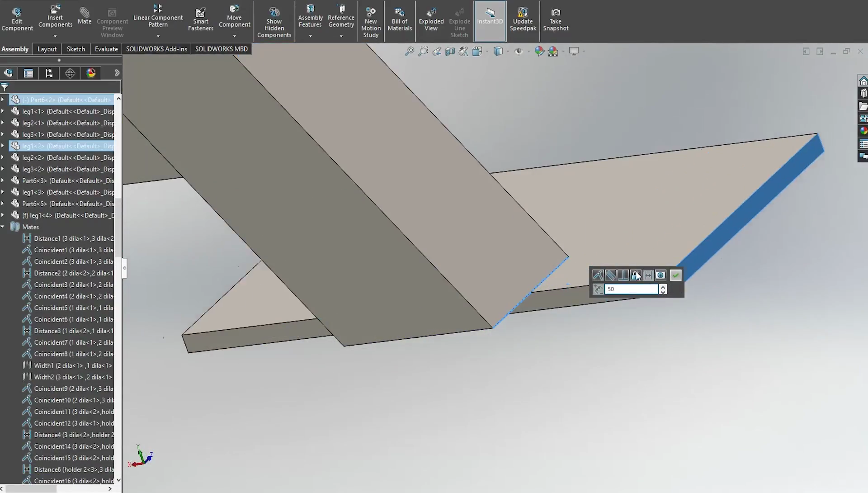
Task: Switch to the ConfigurationManager tab icon
Action: pyautogui.click(x=49, y=73)
